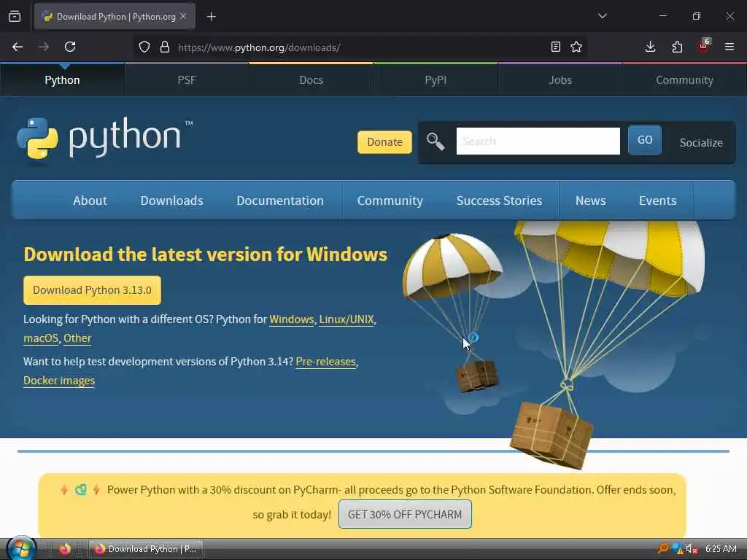The width and height of the screenshot is (747, 560).
Task: Focus the site Search input field
Action: [538, 141]
